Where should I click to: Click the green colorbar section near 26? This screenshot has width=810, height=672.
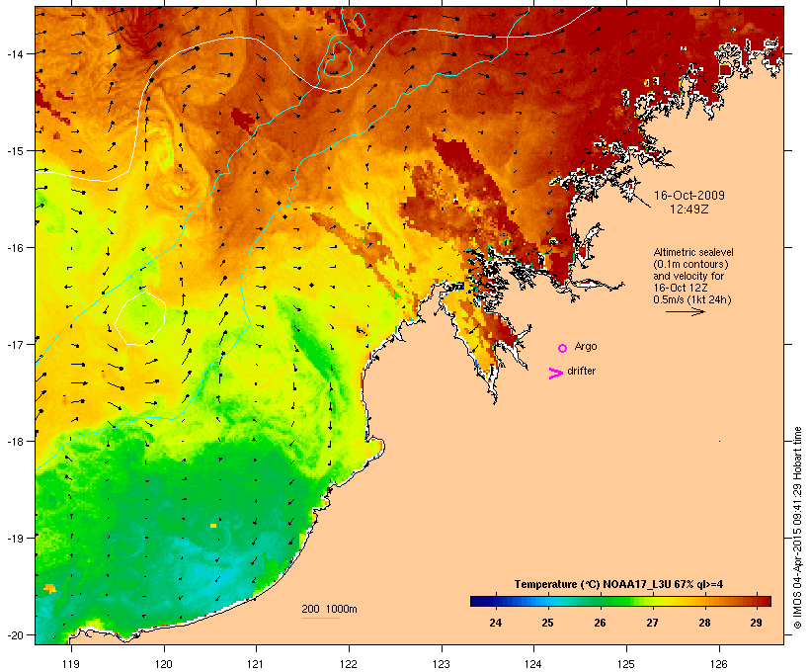600,601
